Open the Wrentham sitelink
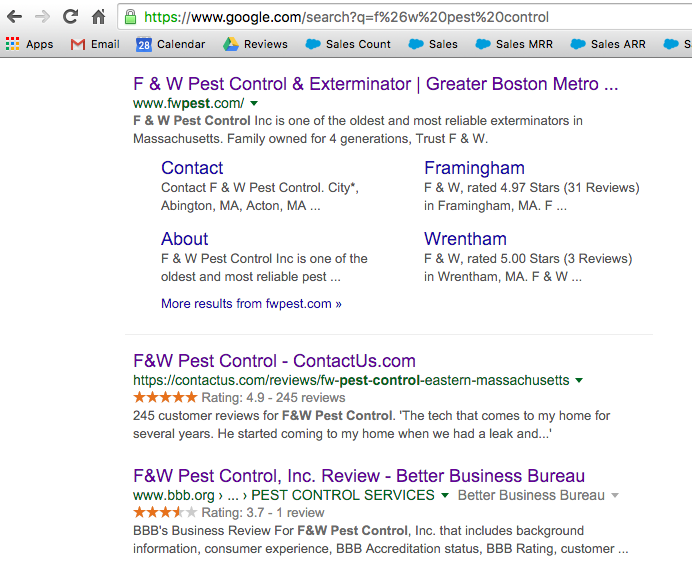This screenshot has width=692, height=570. (x=465, y=239)
